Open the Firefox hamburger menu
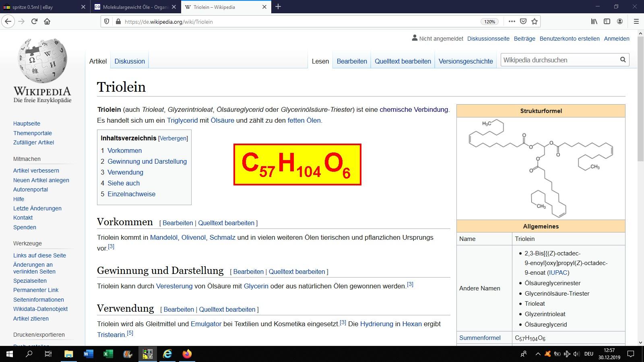Screen dimensions: 644x362 pyautogui.click(x=636, y=21)
